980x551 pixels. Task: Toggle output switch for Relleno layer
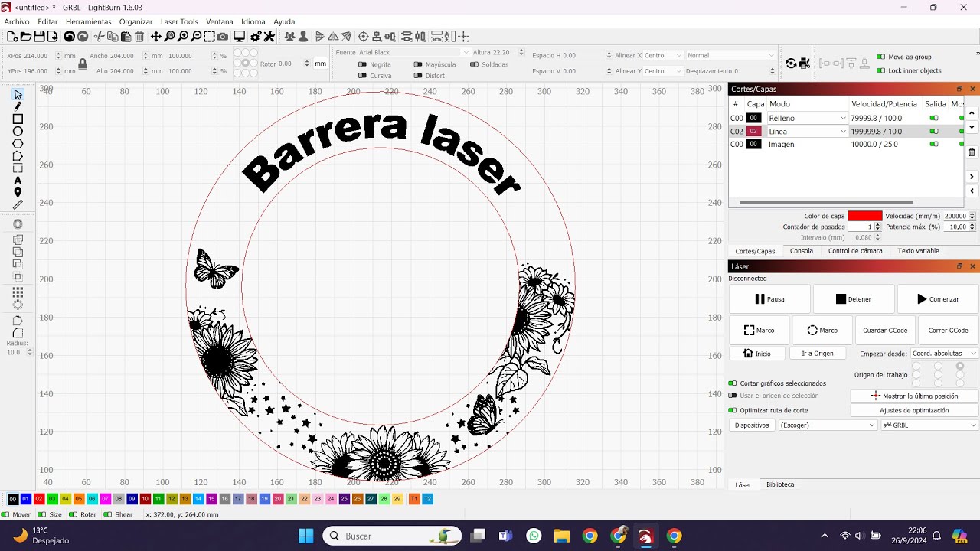point(934,118)
